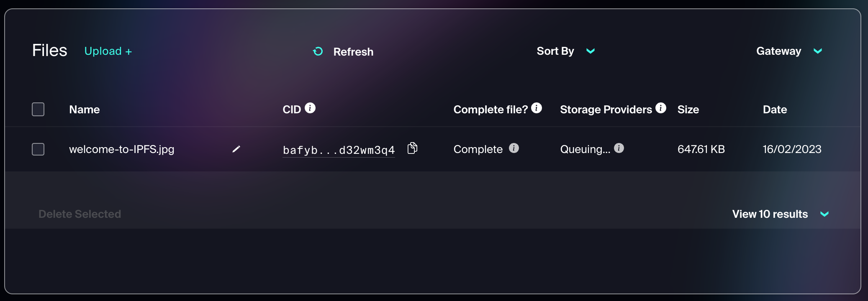868x301 pixels.
Task: Expand the Gateway dropdown
Action: pos(789,51)
